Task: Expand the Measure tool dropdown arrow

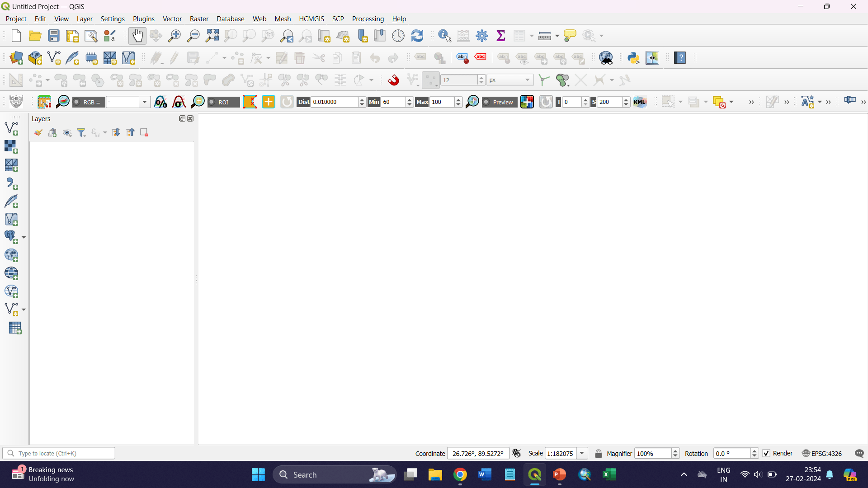Action: [557, 36]
